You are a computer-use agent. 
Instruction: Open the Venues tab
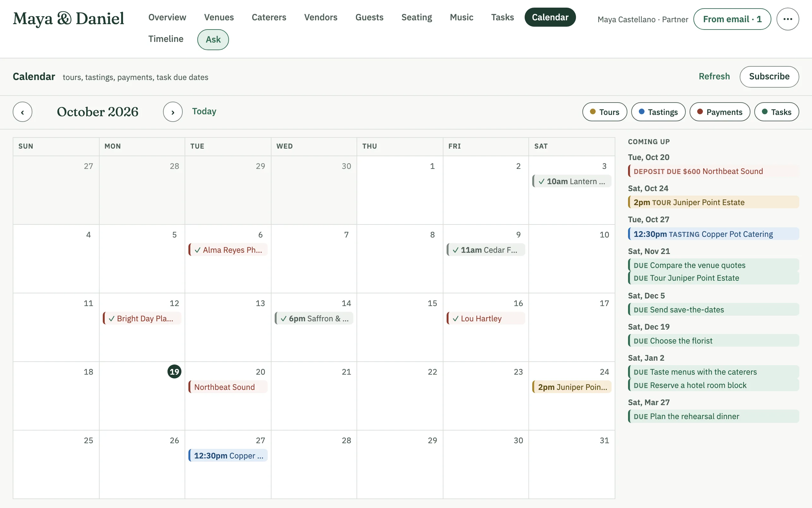[x=219, y=17]
